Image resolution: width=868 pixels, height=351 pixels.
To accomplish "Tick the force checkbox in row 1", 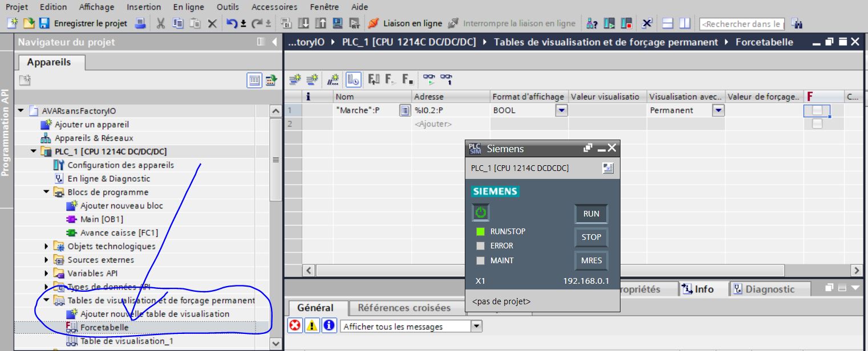I will (x=817, y=111).
